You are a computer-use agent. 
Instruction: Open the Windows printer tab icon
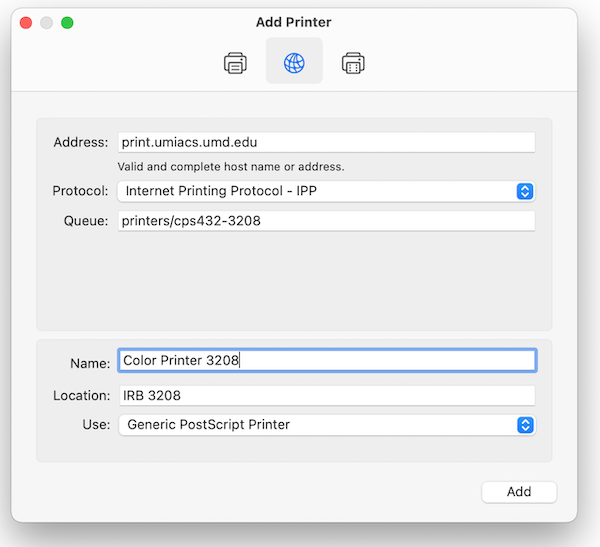[352, 64]
